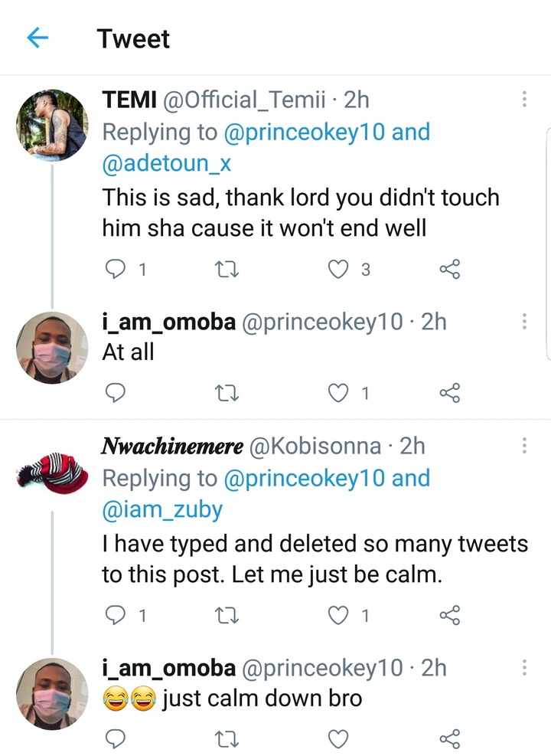Like the 'At all' tweet

coord(338,393)
